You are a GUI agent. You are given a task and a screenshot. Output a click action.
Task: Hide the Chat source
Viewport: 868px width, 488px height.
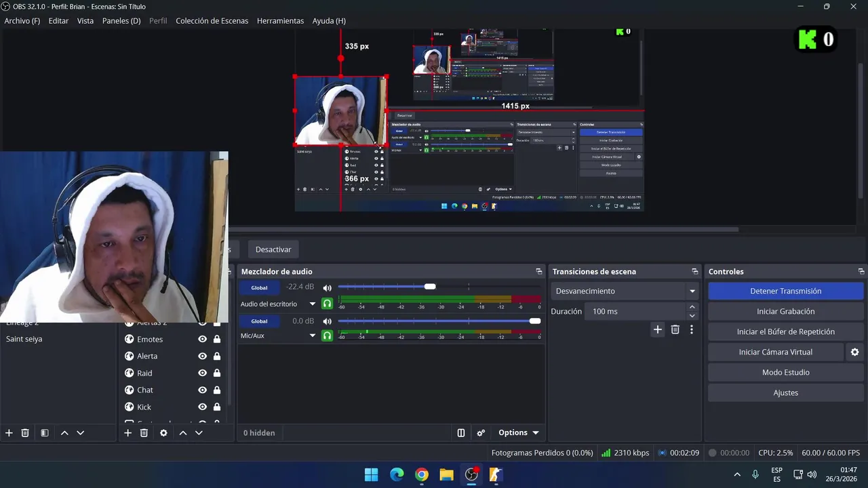(x=202, y=390)
